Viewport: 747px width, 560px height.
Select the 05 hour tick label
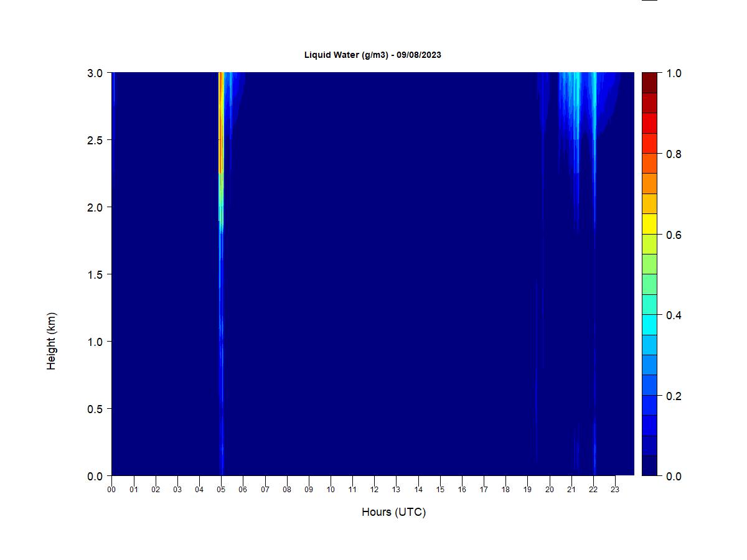[x=221, y=490]
